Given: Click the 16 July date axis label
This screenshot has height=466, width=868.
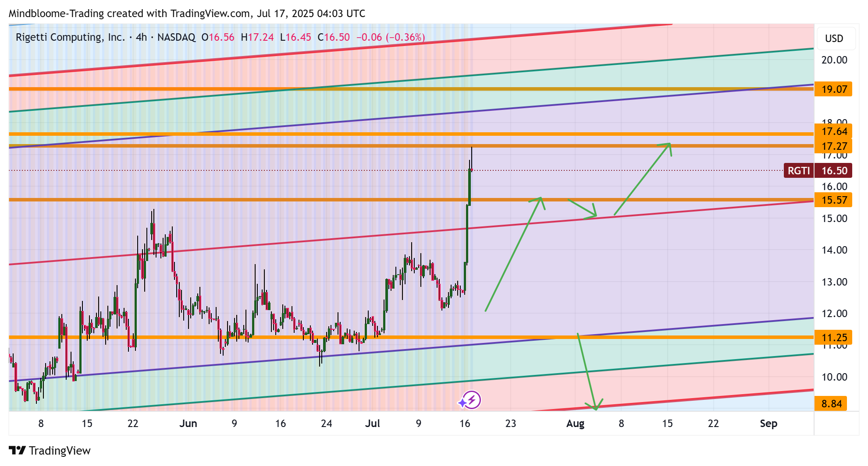Looking at the screenshot, I should pos(465,424).
